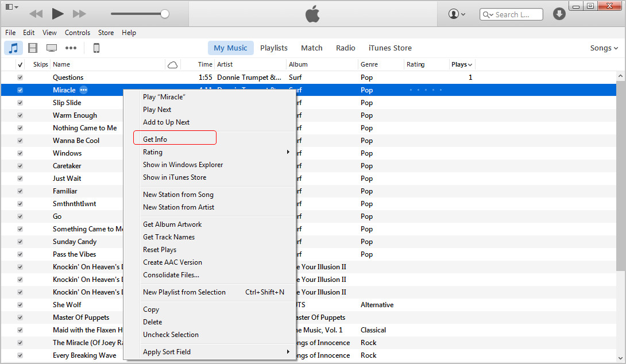Open the more libraries ellipsis icon
The image size is (626, 364).
71,48
